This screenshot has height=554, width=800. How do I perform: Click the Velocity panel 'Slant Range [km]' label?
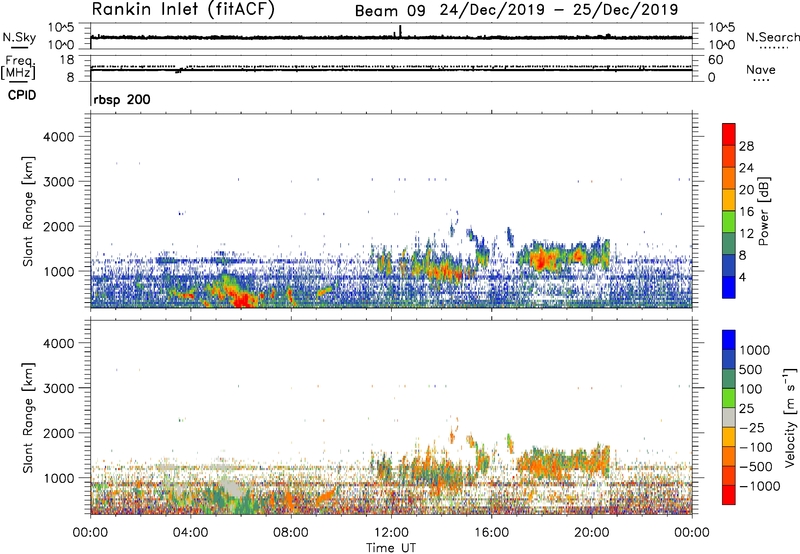click(x=28, y=418)
